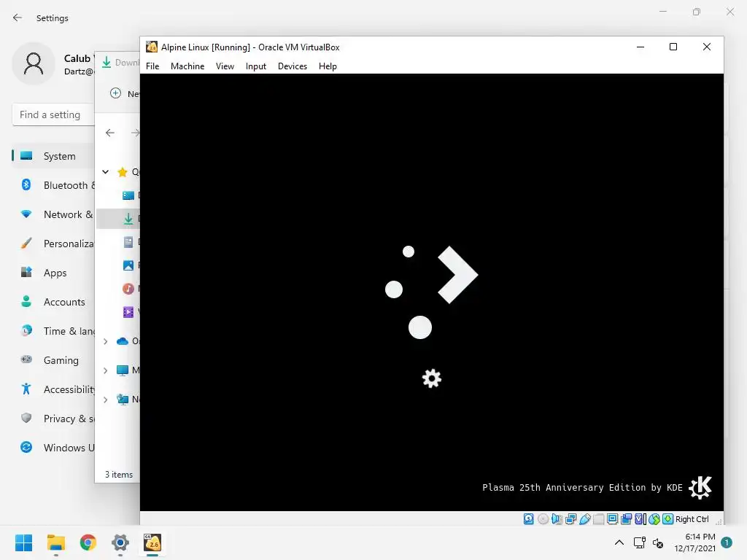Screen dimensions: 747x560
Task: Click the network adapters status icon
Action: pyautogui.click(x=570, y=519)
